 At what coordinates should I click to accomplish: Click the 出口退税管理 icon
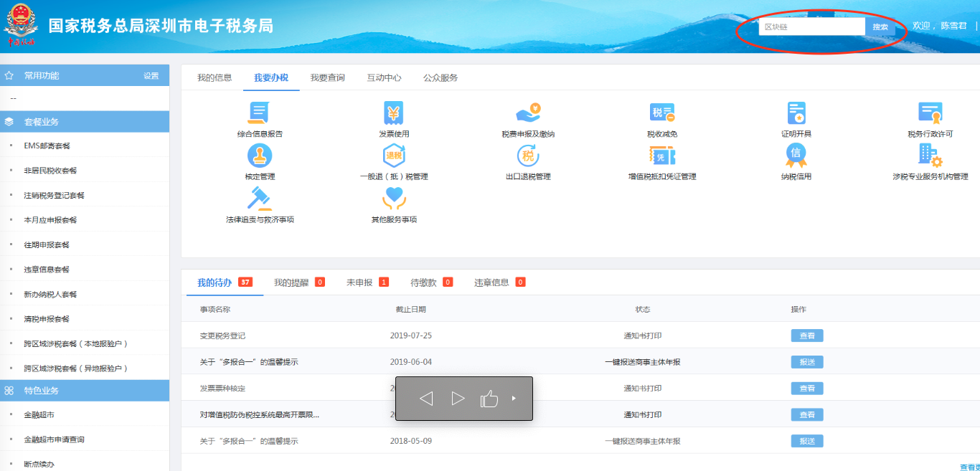point(528,156)
